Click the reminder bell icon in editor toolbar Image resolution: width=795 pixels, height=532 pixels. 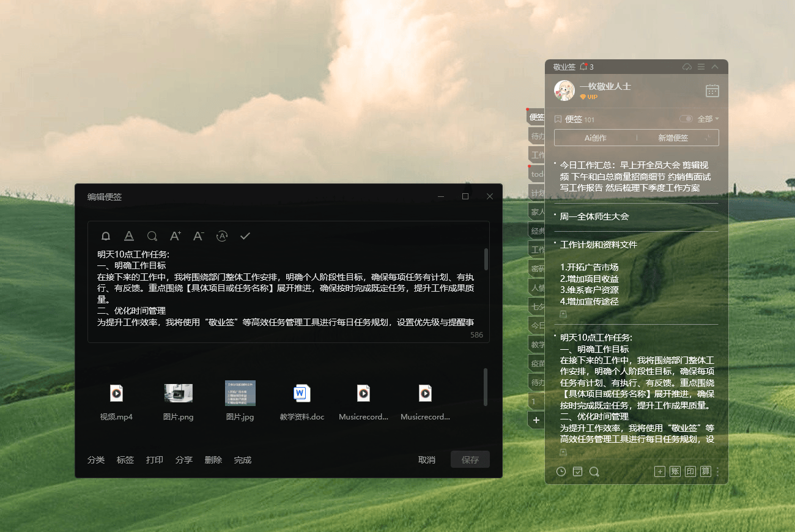click(x=106, y=236)
